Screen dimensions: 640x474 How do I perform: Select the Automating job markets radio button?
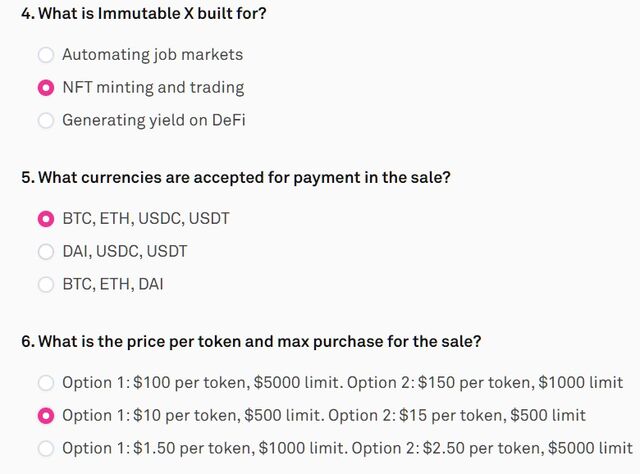tap(46, 55)
